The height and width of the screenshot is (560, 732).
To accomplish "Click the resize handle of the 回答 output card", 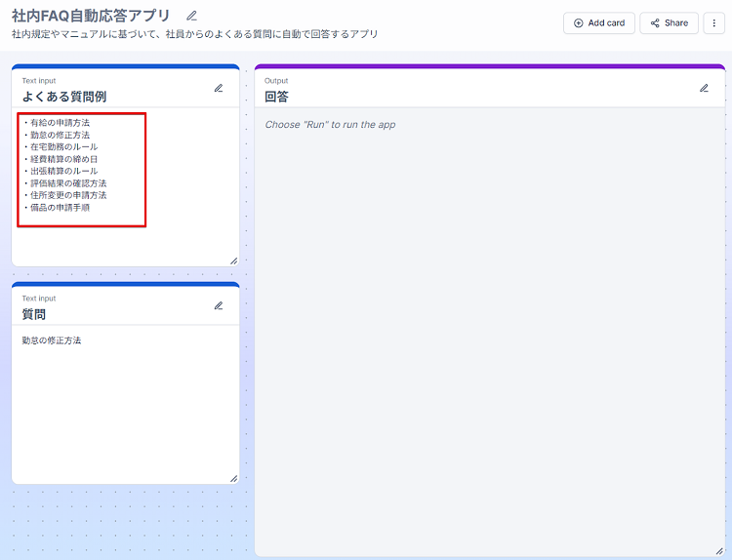I will [x=719, y=551].
